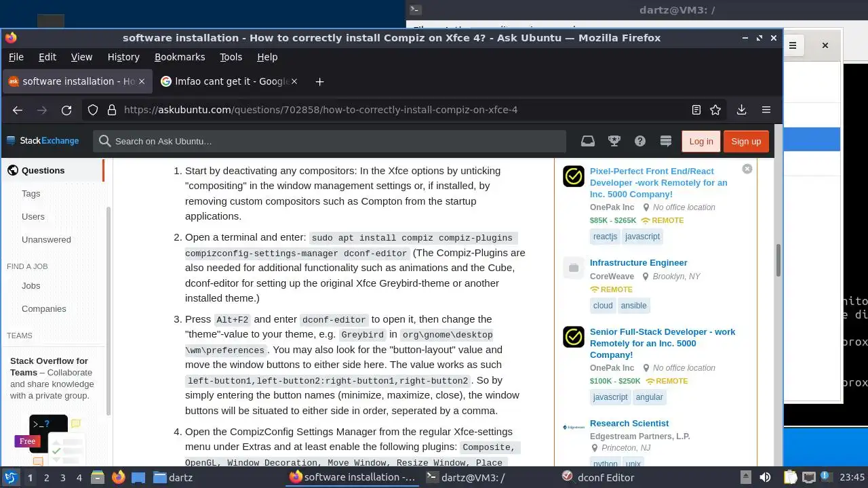This screenshot has width=868, height=488.
Task: Click the help question mark icon
Action: 640,141
